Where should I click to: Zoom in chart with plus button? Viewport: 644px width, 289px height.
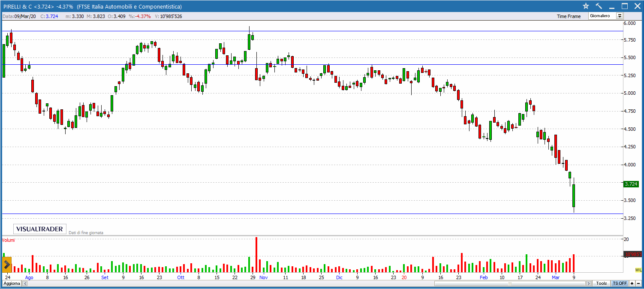pyautogui.click(x=632, y=283)
